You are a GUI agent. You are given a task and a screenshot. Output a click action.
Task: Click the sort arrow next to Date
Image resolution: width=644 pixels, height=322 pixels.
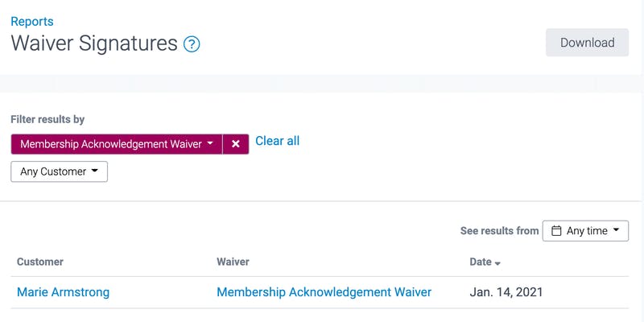point(497,263)
